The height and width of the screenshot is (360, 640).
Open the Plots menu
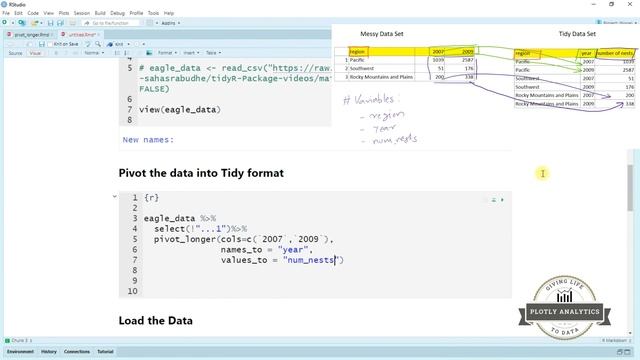64,13
